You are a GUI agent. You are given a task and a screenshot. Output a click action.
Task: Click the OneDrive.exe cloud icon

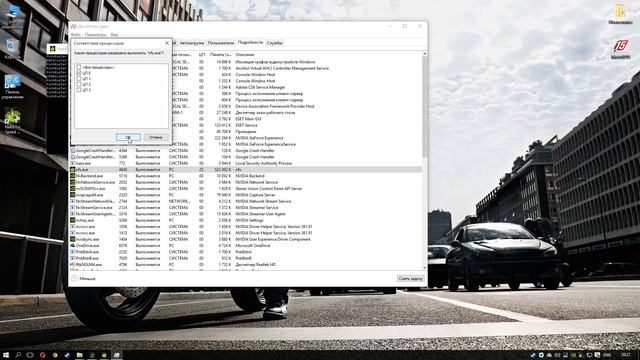click(73, 246)
